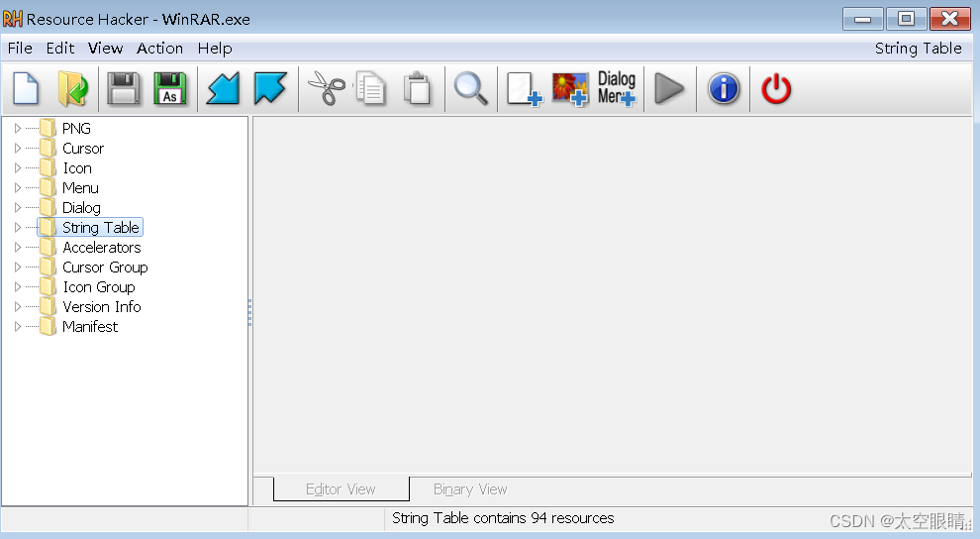This screenshot has height=539, width=980.
Task: Save the file with the floppy disk icon
Action: point(123,88)
